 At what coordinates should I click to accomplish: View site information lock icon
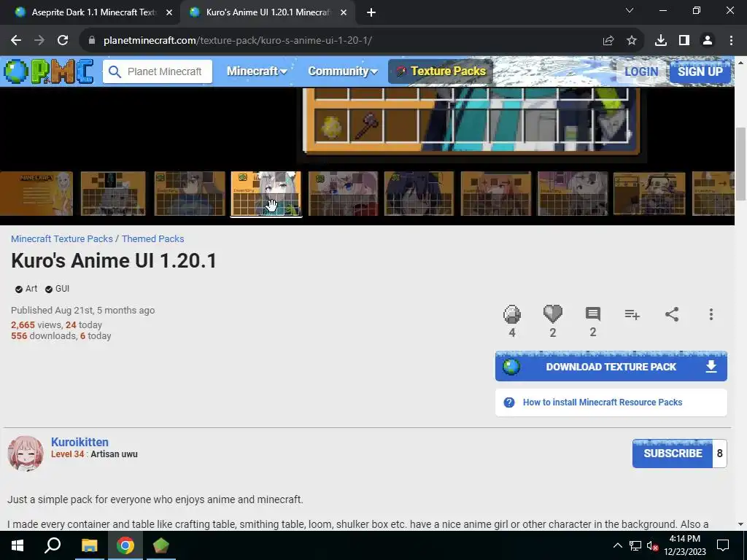[93, 41]
